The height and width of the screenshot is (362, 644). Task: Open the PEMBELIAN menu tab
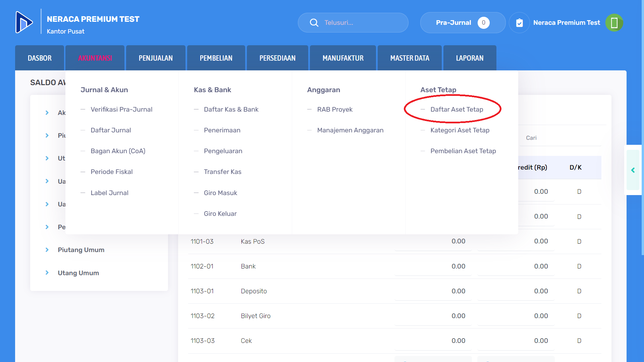(x=216, y=58)
